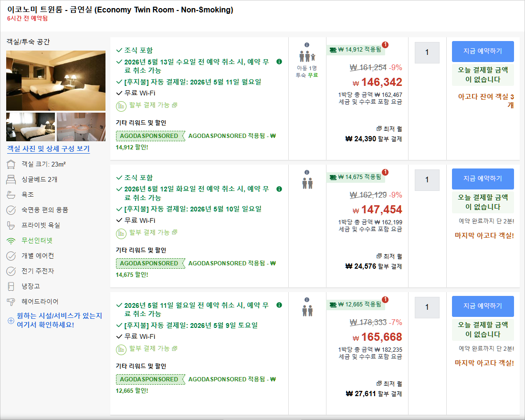The width and height of the screenshot is (525, 420).
Task: Click green info icon beside May 13 cancellation policy
Action: [279, 62]
